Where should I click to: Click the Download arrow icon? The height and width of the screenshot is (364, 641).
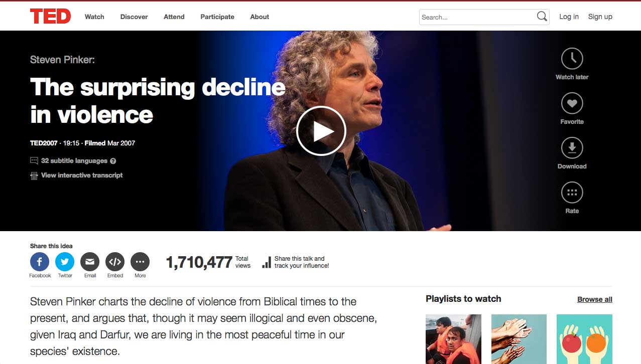pos(572,148)
